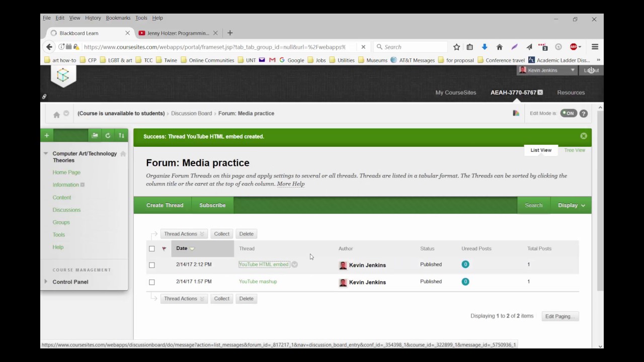Open the bookmarks list icon in toolbar
The height and width of the screenshot is (362, 644).
[470, 47]
